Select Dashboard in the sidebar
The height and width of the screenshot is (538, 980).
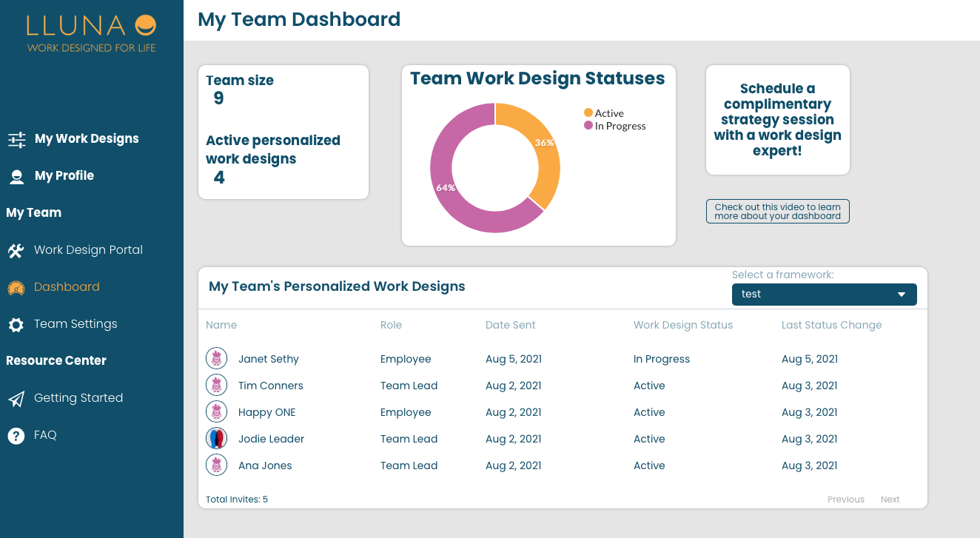pos(67,287)
